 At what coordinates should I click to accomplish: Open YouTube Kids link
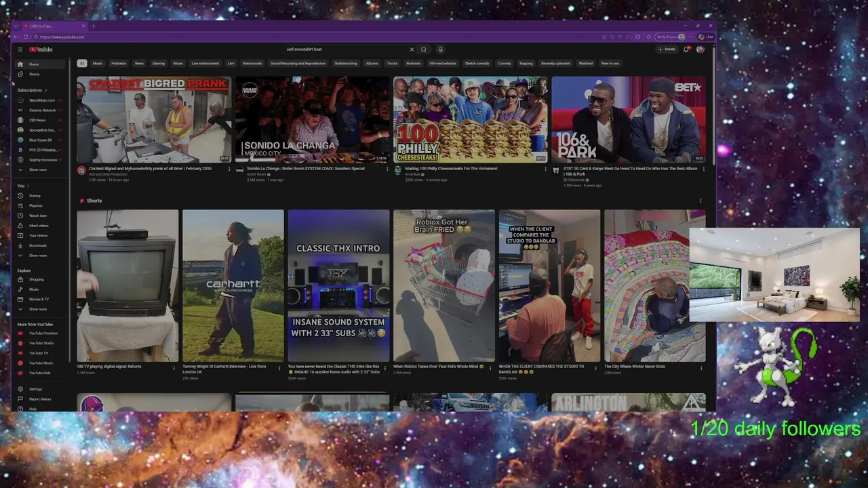(x=41, y=373)
